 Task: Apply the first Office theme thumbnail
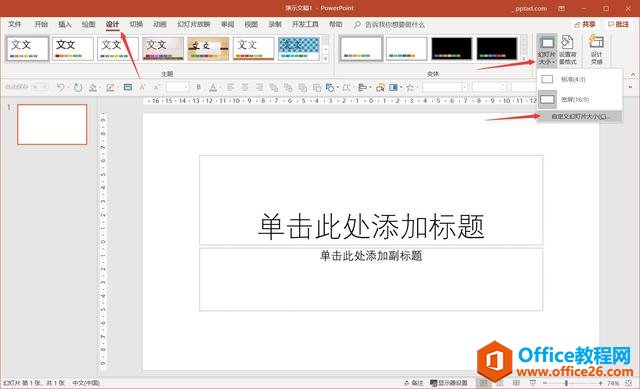click(x=27, y=49)
